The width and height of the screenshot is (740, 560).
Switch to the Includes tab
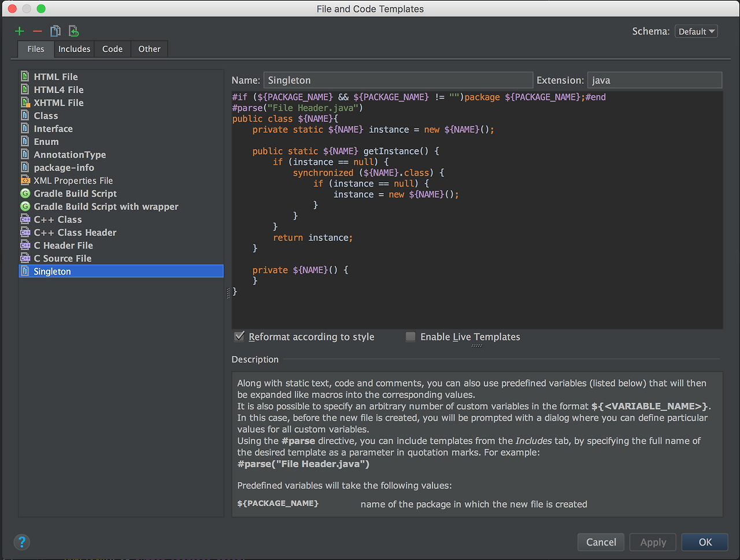[x=74, y=49]
